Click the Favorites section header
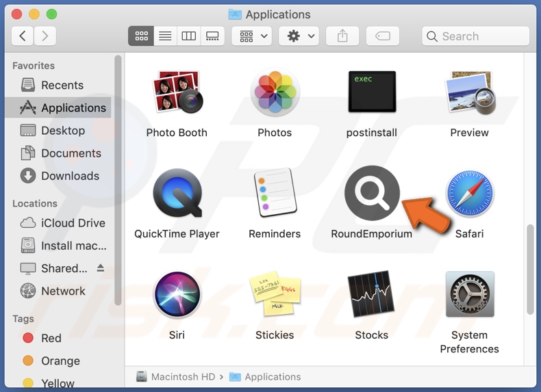This screenshot has width=541, height=392. coord(34,66)
